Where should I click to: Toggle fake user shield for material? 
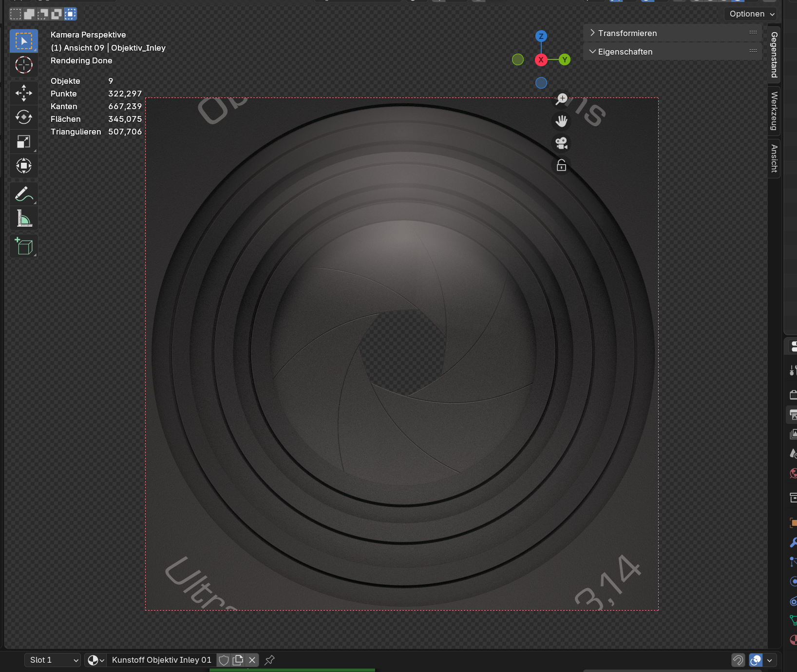tap(224, 660)
